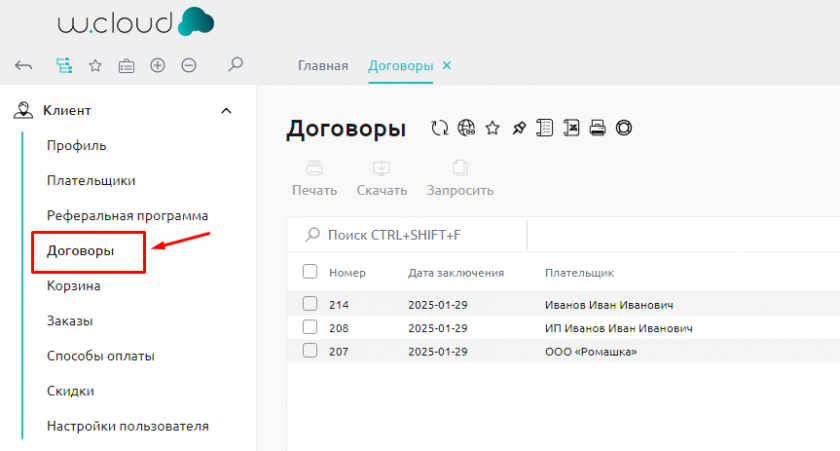Screen dimensions: 840x451
Task: Sort the table by Дата заключения column
Action: click(x=455, y=272)
